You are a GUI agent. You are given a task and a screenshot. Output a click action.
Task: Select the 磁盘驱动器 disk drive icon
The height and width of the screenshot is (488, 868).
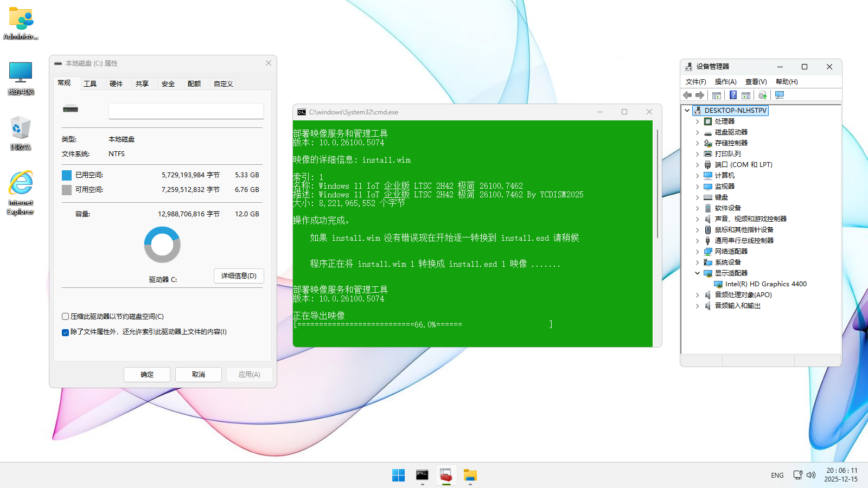point(708,132)
